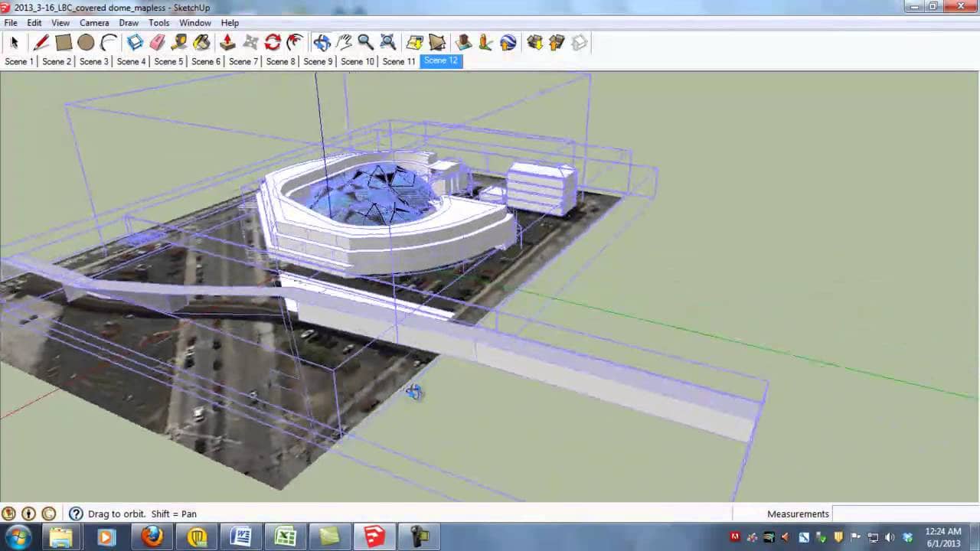The height and width of the screenshot is (551, 980).
Task: Enable the Pan hand tool
Action: [344, 43]
